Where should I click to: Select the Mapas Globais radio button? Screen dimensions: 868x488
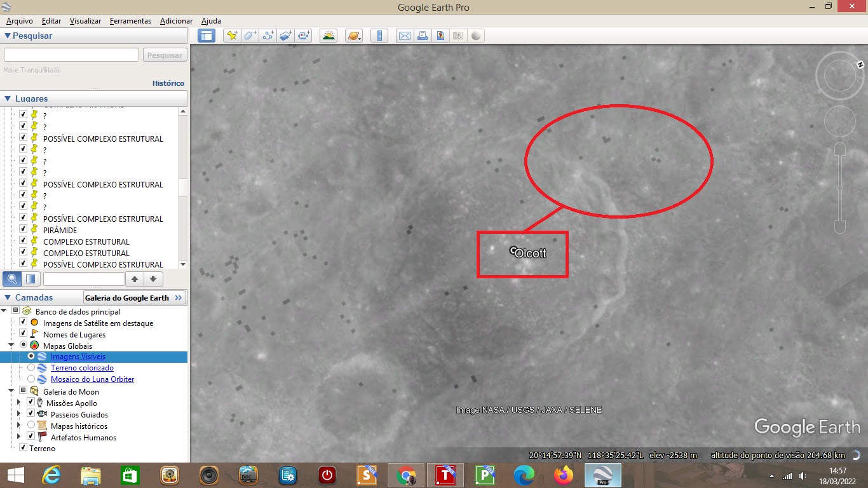[x=24, y=346]
